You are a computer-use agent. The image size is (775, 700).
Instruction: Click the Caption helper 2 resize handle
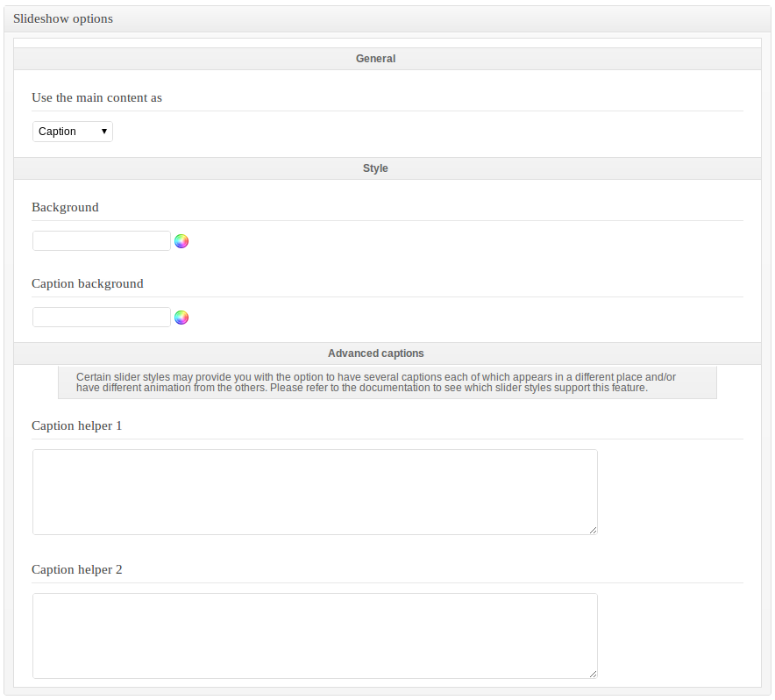click(x=593, y=674)
